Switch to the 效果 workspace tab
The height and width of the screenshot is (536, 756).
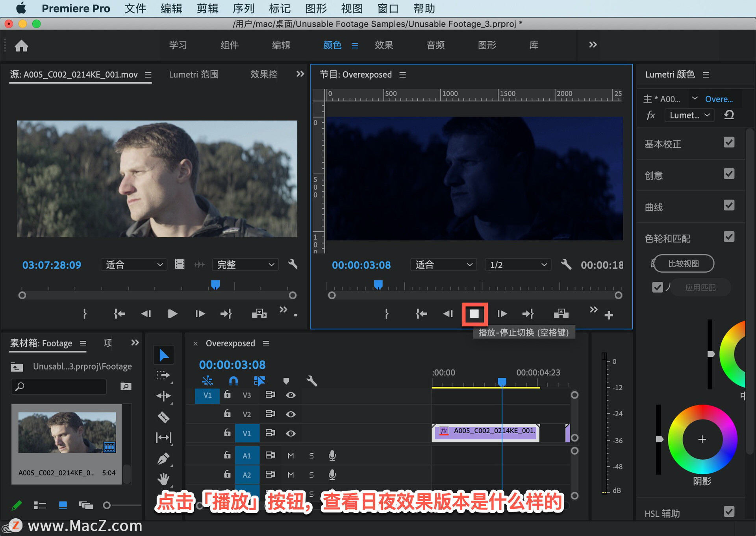pos(384,45)
